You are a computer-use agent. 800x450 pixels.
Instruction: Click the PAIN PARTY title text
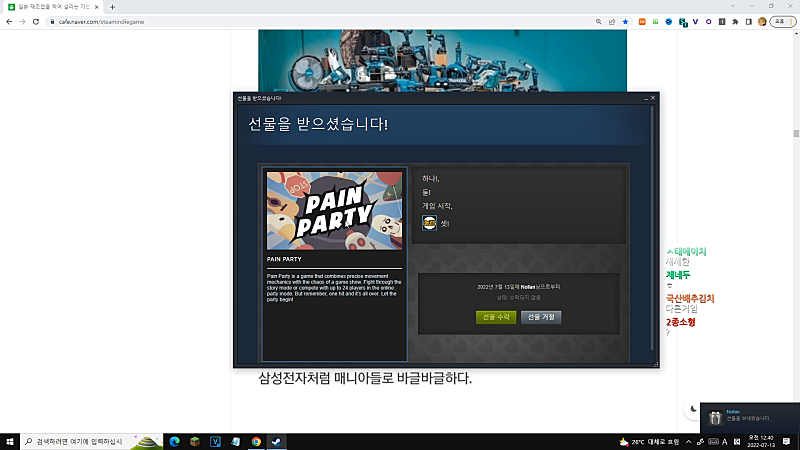click(x=284, y=259)
